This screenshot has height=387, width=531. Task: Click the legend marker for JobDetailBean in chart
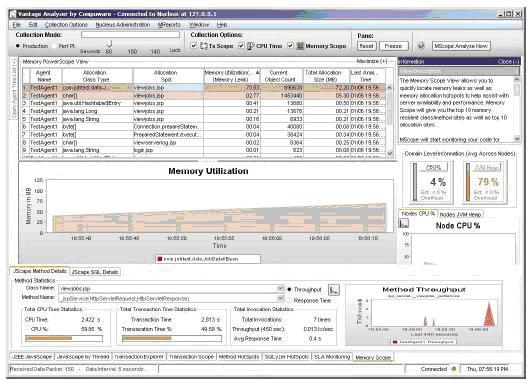point(160,259)
